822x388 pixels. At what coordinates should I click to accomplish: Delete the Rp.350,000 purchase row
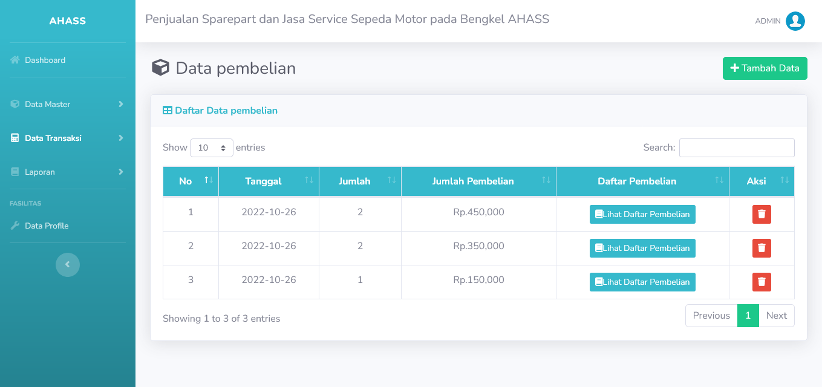761,249
